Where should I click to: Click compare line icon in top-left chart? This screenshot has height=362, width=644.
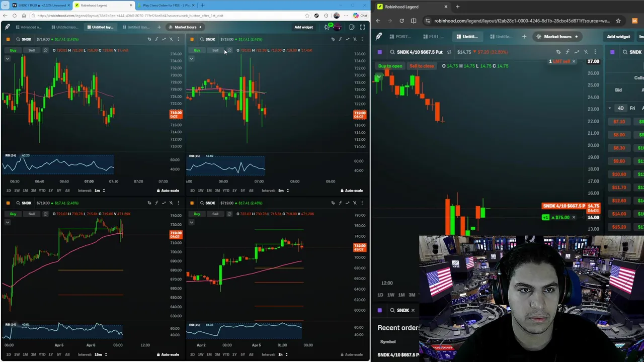164,39
